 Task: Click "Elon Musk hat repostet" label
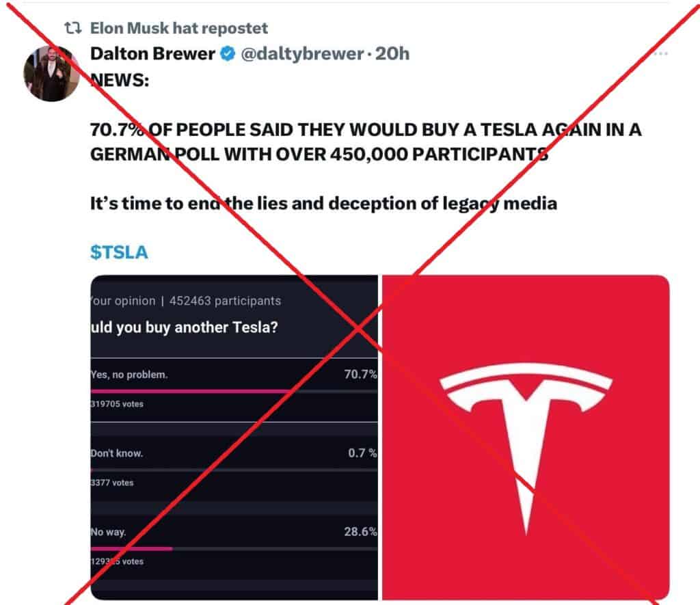pyautogui.click(x=179, y=29)
